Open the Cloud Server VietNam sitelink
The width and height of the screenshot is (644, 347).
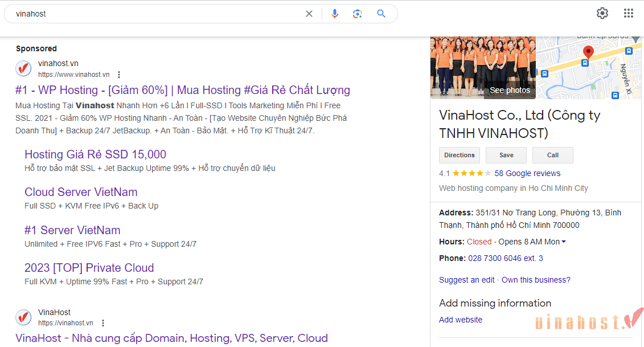(x=81, y=192)
